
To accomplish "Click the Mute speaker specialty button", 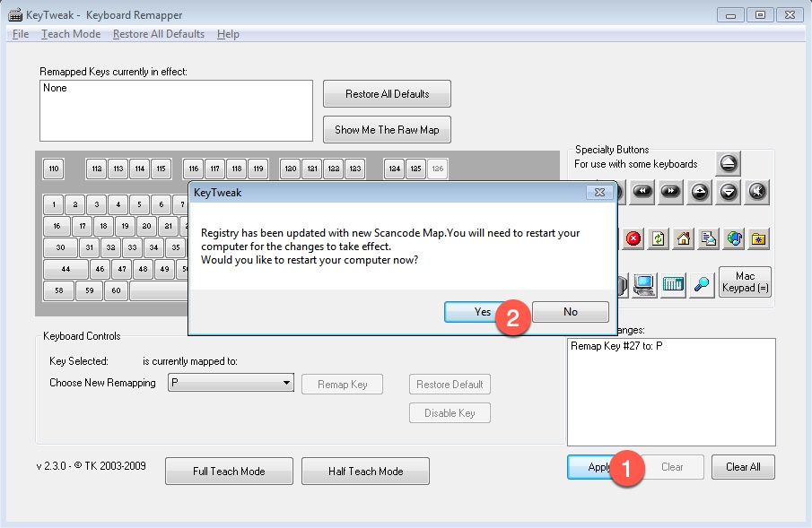I will click(x=757, y=191).
